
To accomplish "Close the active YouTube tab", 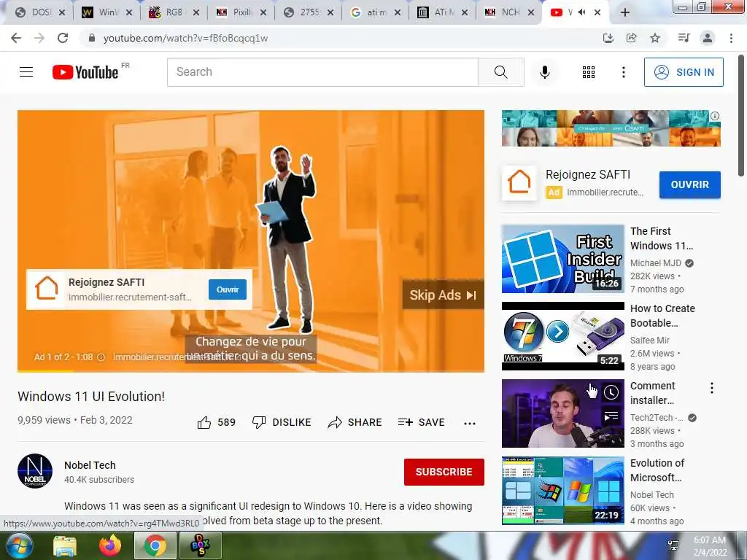I will point(597,12).
